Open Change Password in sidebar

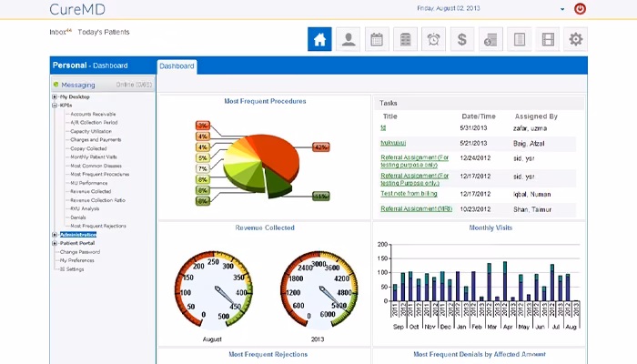click(x=80, y=252)
